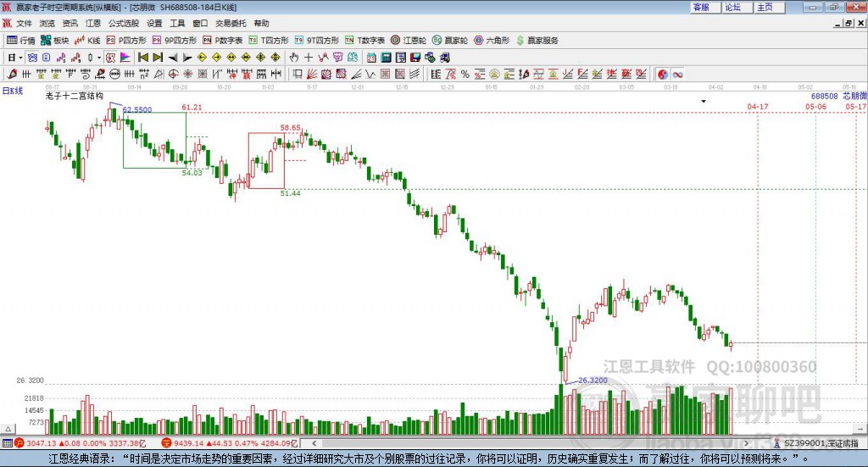868x467 pixels.
Task: Open the T数字表 table
Action: (364, 41)
